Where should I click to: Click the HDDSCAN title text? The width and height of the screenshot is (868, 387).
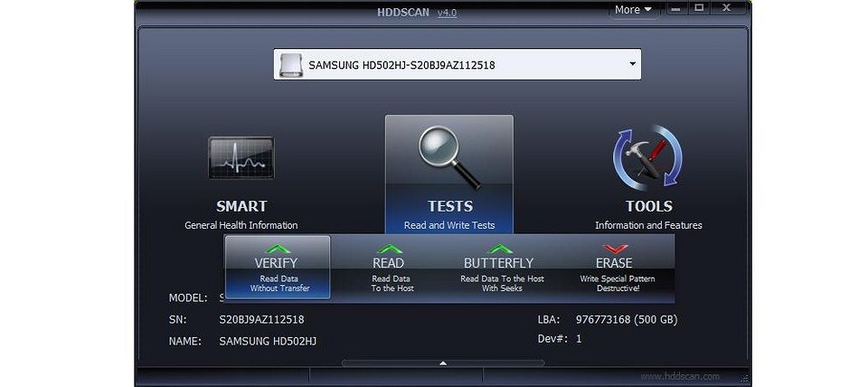tap(403, 12)
